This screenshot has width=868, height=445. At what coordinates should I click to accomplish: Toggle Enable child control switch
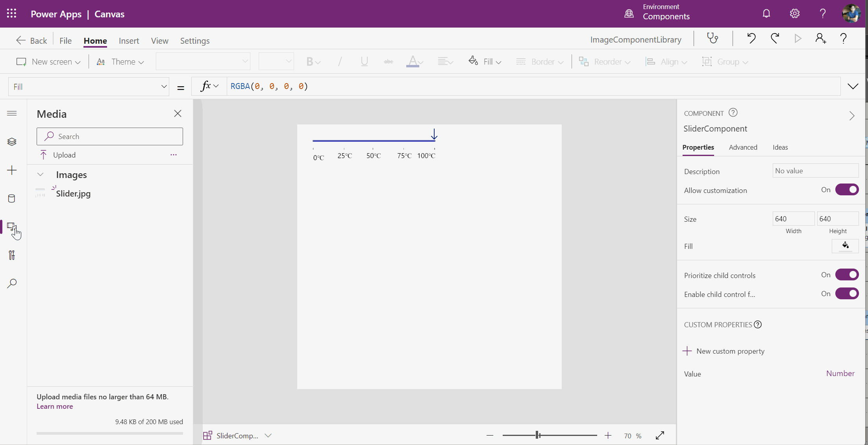(847, 293)
